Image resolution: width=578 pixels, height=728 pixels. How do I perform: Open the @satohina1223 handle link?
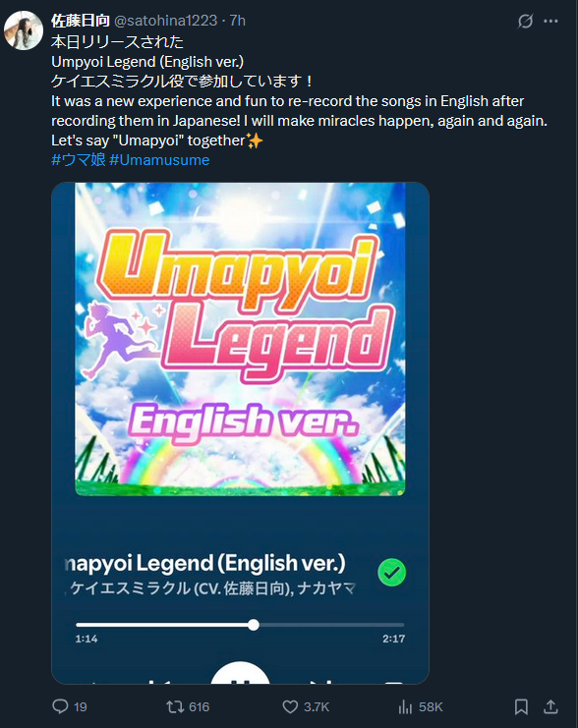(x=165, y=21)
